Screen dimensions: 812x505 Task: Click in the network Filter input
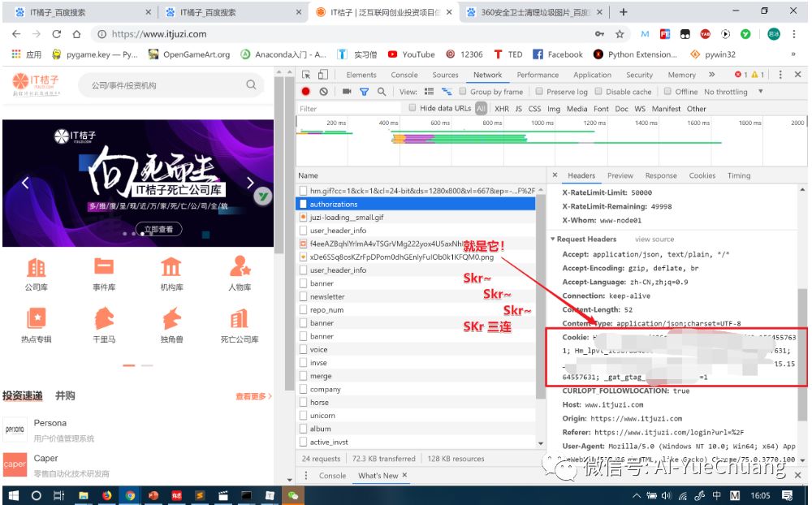[x=349, y=108]
